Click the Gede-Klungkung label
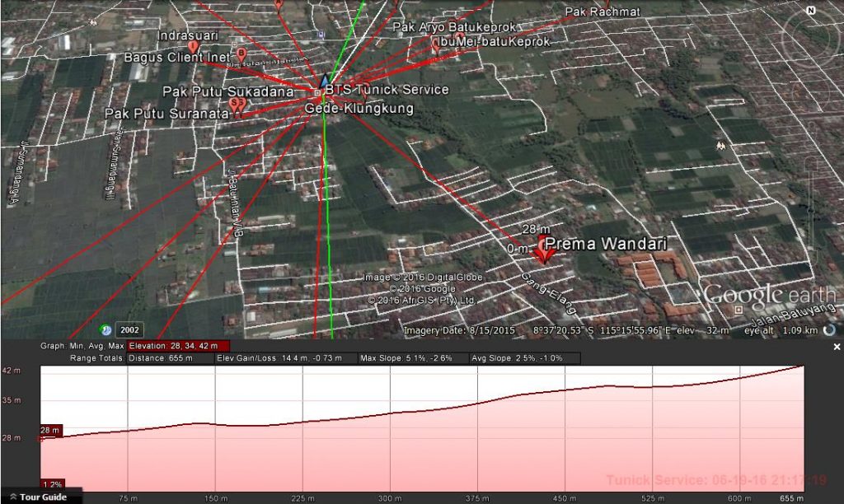The width and height of the screenshot is (844, 504). point(359,109)
